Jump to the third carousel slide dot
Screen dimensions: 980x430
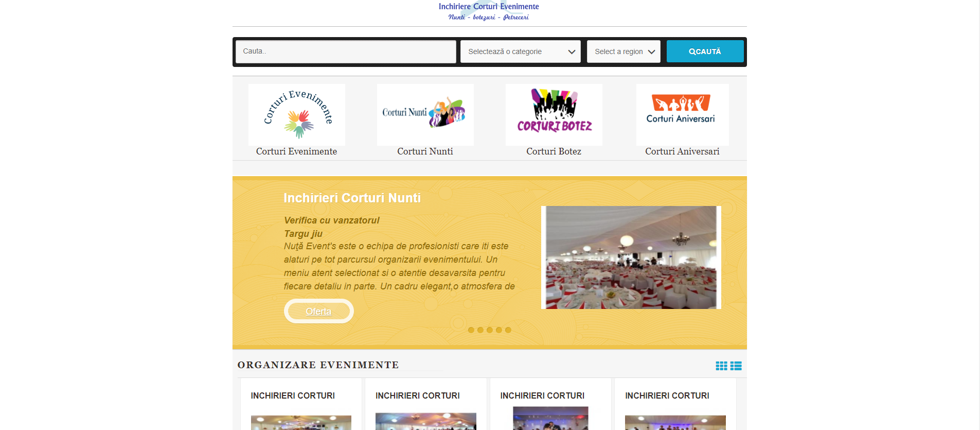(x=490, y=330)
